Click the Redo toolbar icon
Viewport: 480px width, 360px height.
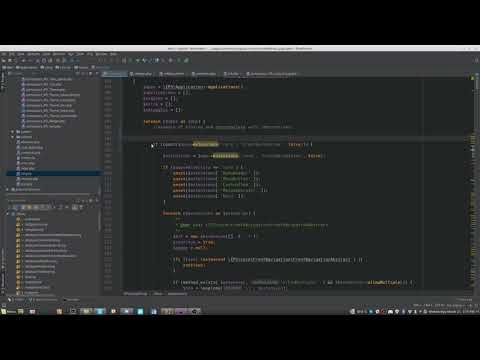click(30, 60)
